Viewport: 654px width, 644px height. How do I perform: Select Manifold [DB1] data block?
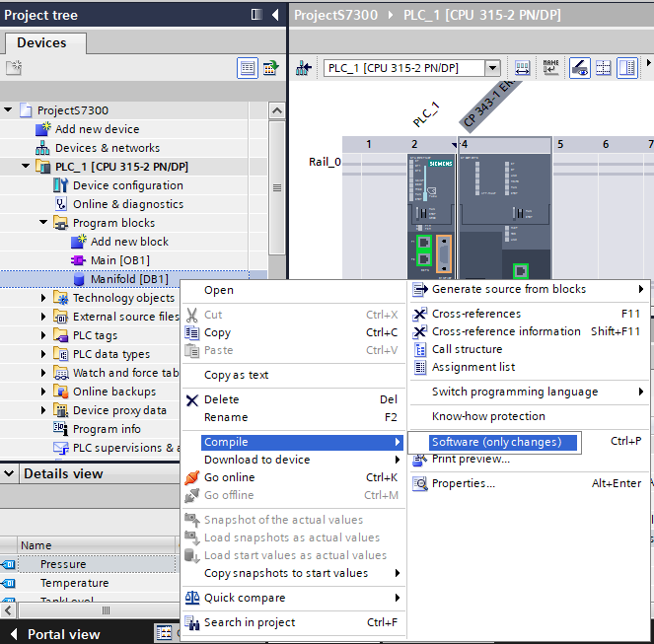point(129,279)
